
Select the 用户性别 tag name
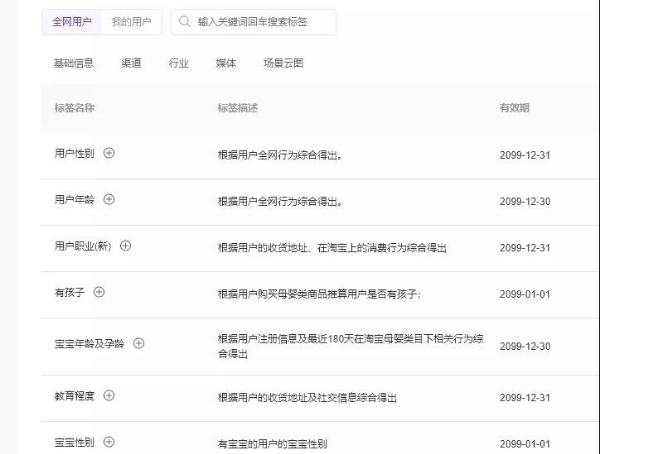74,153
